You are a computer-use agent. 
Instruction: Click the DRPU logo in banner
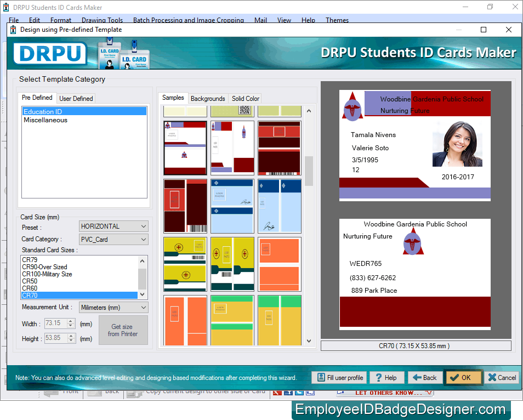(50, 53)
